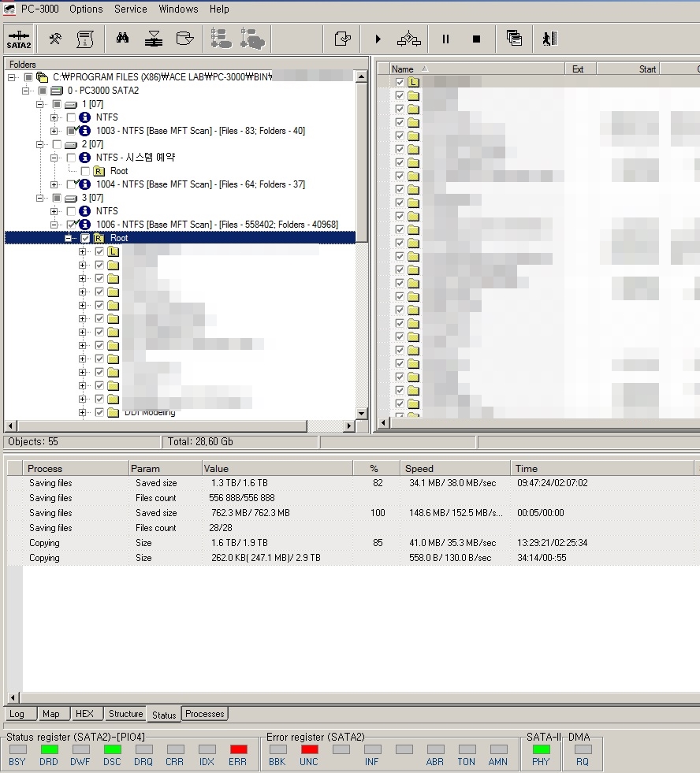Toggle checkbox of 1004 - NTFS Base MFT Scan
The image size is (700, 773).
[71, 184]
